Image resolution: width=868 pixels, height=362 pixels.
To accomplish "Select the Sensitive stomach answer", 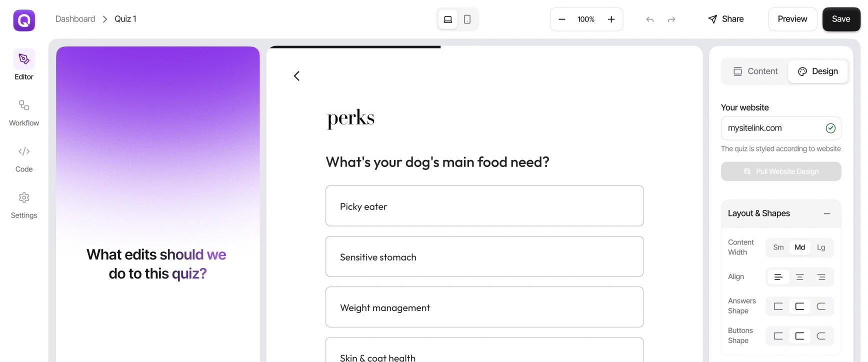I will [x=484, y=256].
